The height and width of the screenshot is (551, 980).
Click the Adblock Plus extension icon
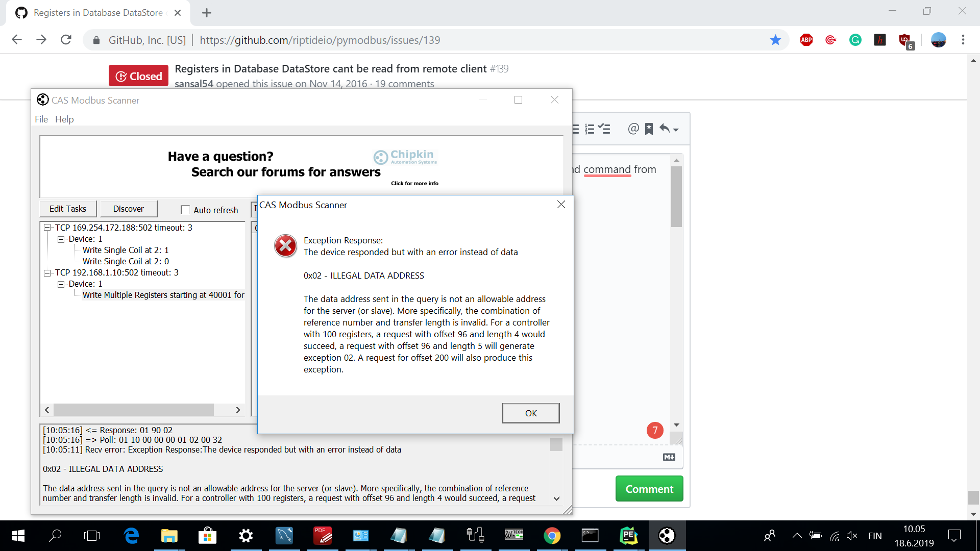[806, 40]
